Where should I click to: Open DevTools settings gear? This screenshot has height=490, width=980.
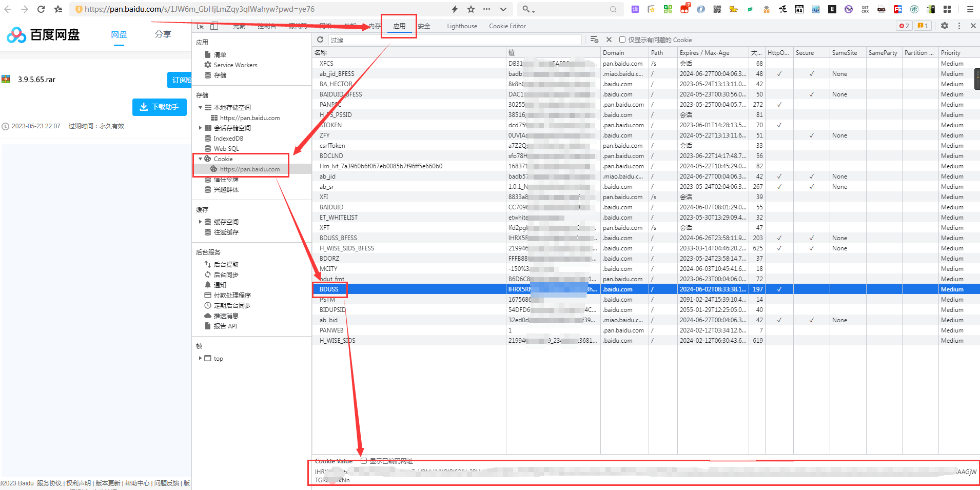[945, 26]
